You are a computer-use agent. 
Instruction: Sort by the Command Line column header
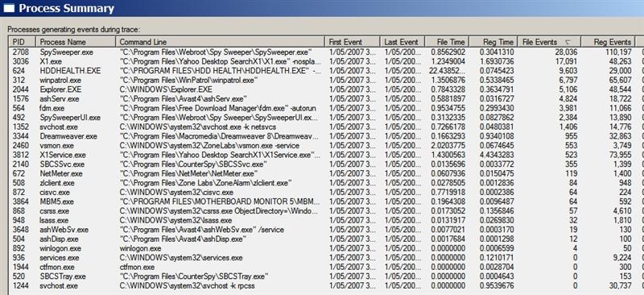[x=221, y=42]
